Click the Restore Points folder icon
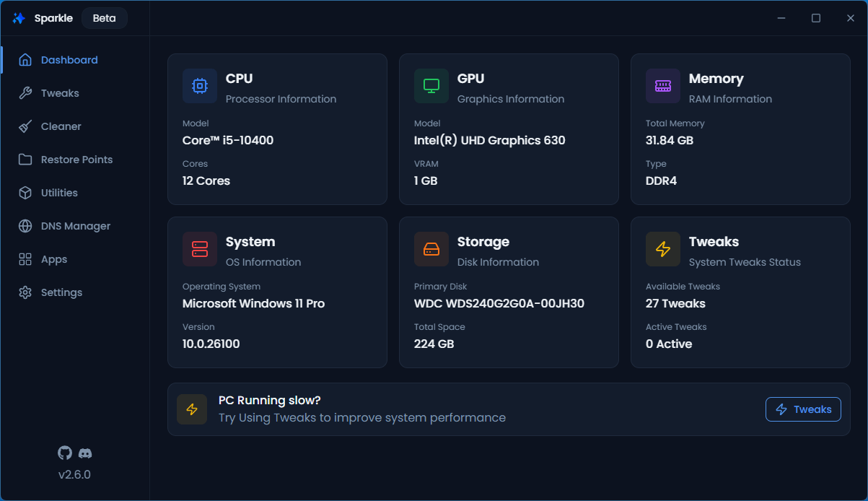 pos(25,160)
